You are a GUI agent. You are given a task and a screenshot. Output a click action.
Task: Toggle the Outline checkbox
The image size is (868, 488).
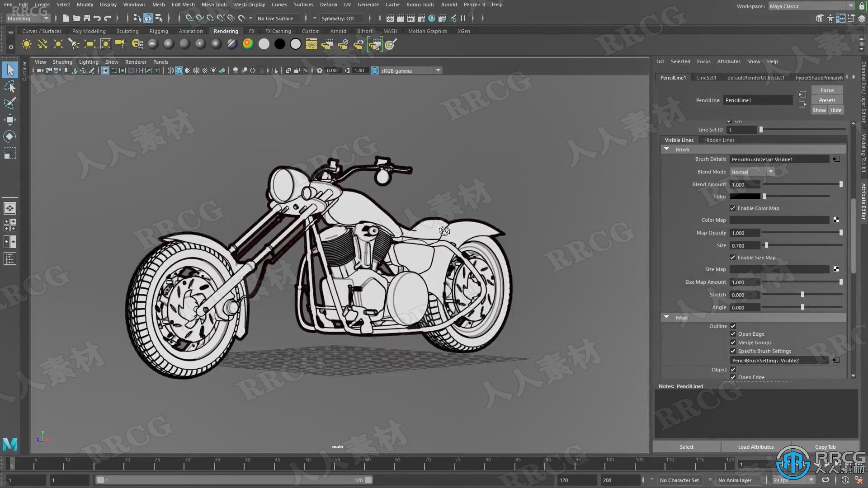pyautogui.click(x=733, y=326)
